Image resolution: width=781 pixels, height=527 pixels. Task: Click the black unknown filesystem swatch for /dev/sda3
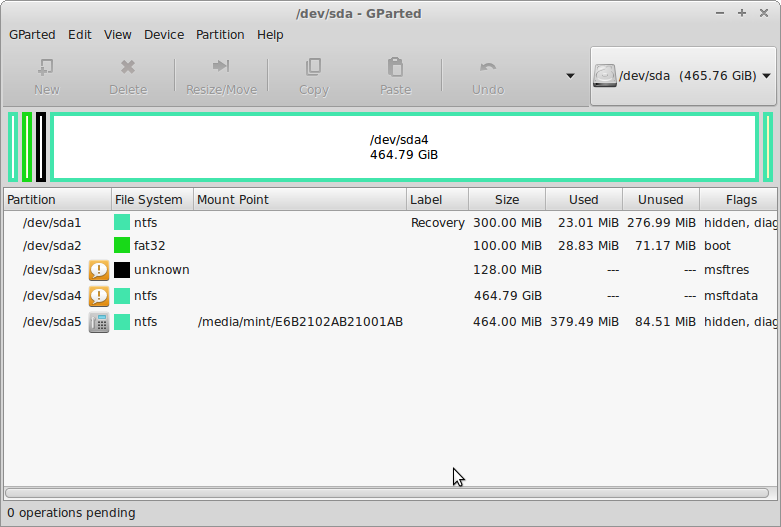point(122,270)
